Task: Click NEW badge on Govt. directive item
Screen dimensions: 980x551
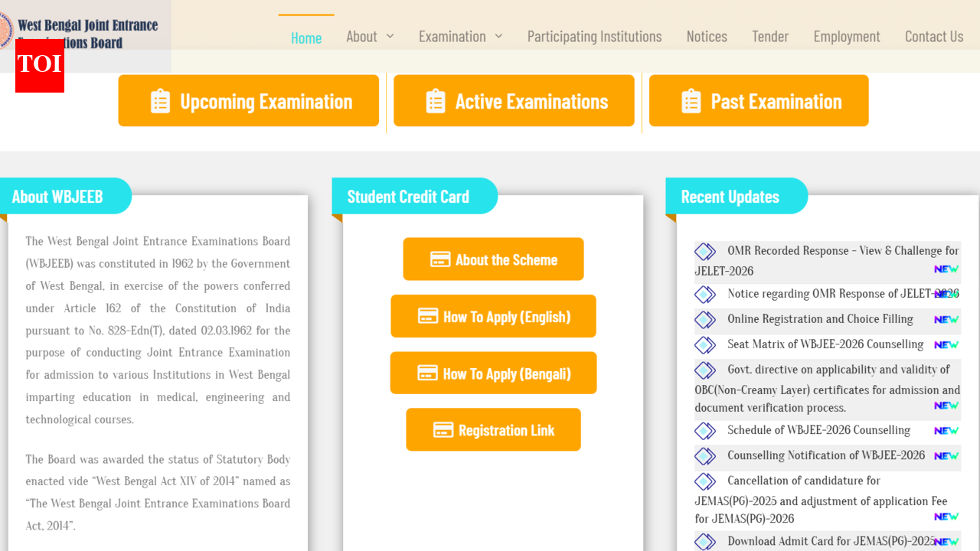Action: 946,406
